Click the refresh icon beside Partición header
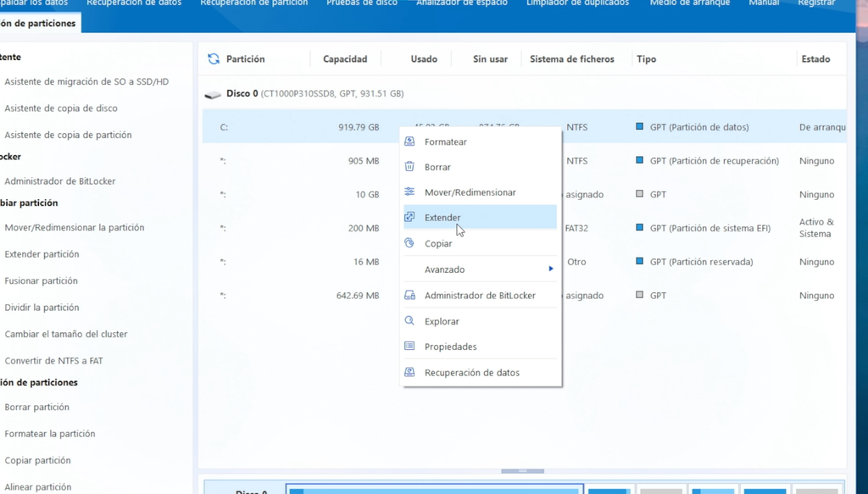The image size is (868, 494). click(214, 58)
